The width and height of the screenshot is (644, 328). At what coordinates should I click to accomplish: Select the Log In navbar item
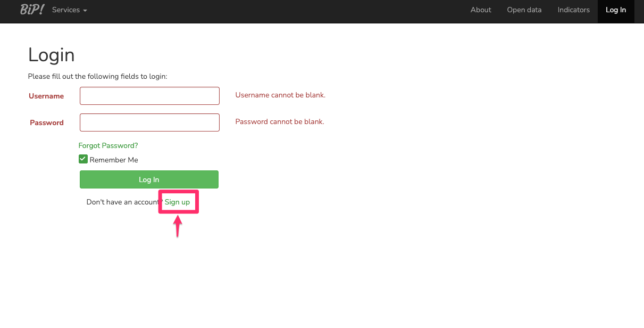[615, 10]
